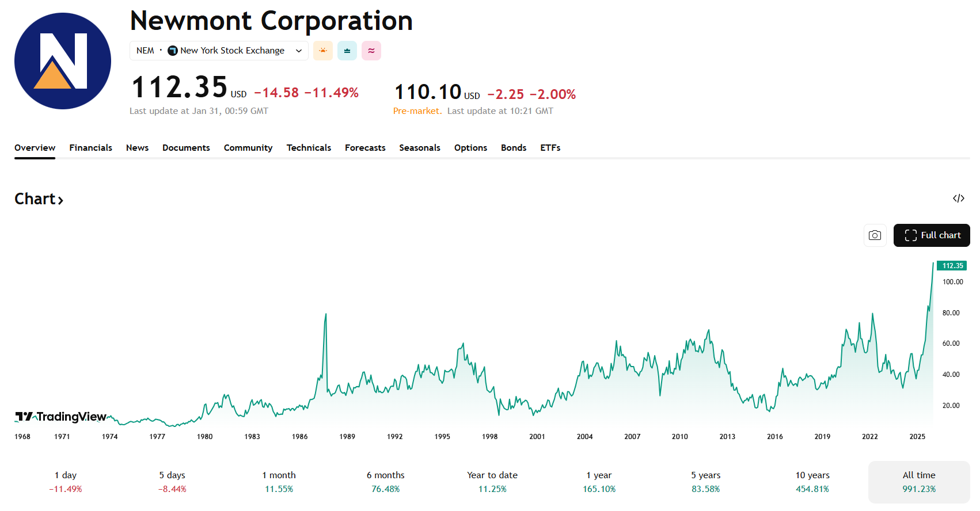The height and width of the screenshot is (511, 980).
Task: Open the Overview tab
Action: tap(35, 148)
